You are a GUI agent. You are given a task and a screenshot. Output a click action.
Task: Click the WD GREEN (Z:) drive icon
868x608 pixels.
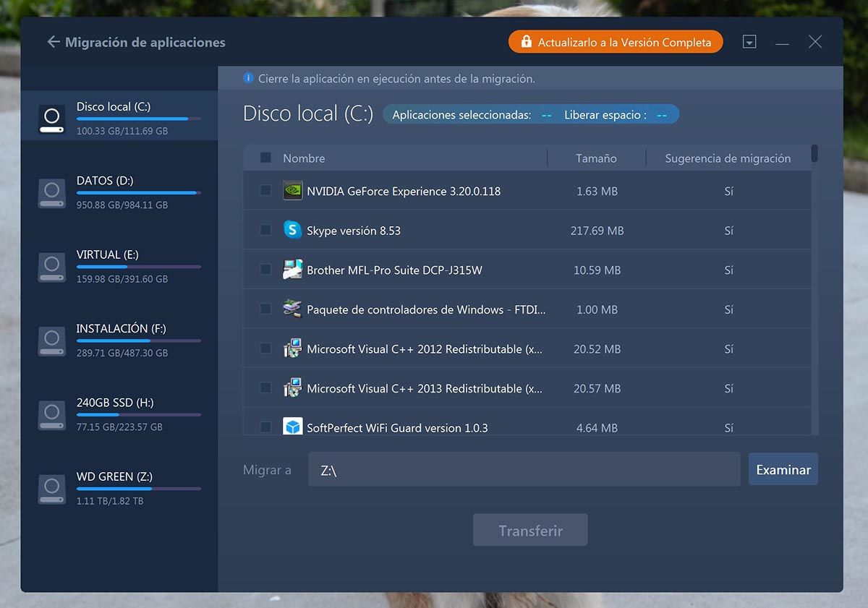point(51,489)
